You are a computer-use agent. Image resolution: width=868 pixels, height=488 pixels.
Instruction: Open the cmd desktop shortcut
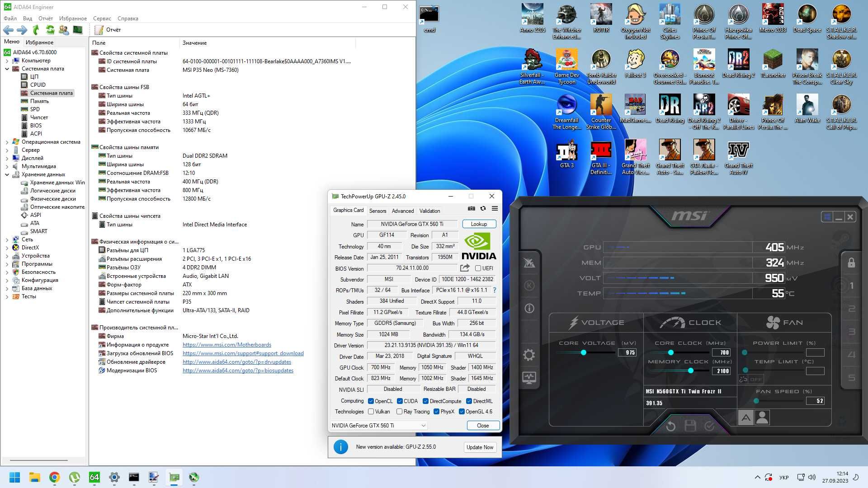[429, 19]
